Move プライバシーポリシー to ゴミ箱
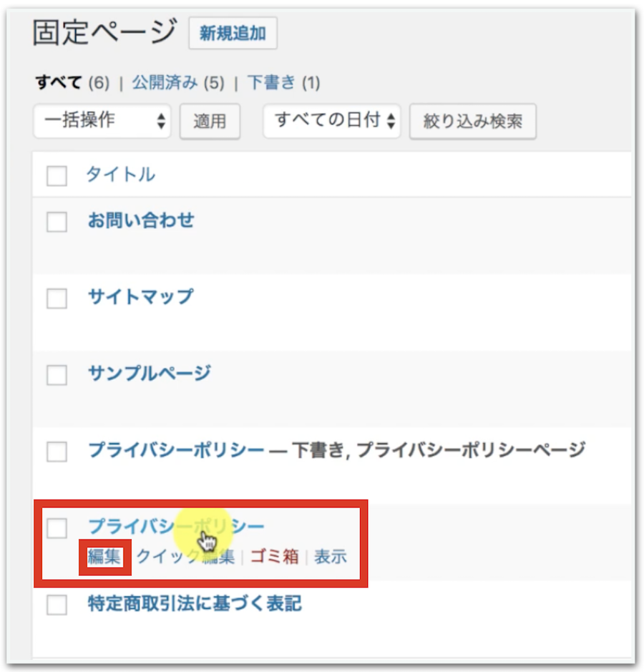Viewport: 644px width, 672px height. tap(274, 557)
